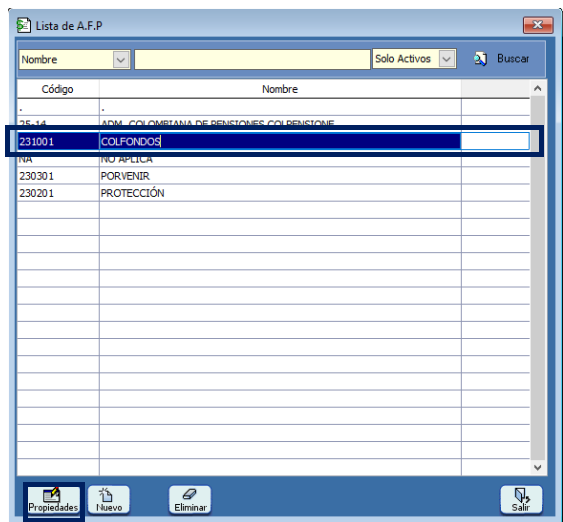The height and width of the screenshot is (522, 563).
Task: Select the COLFONDOS row code 231001
Action: (x=36, y=141)
